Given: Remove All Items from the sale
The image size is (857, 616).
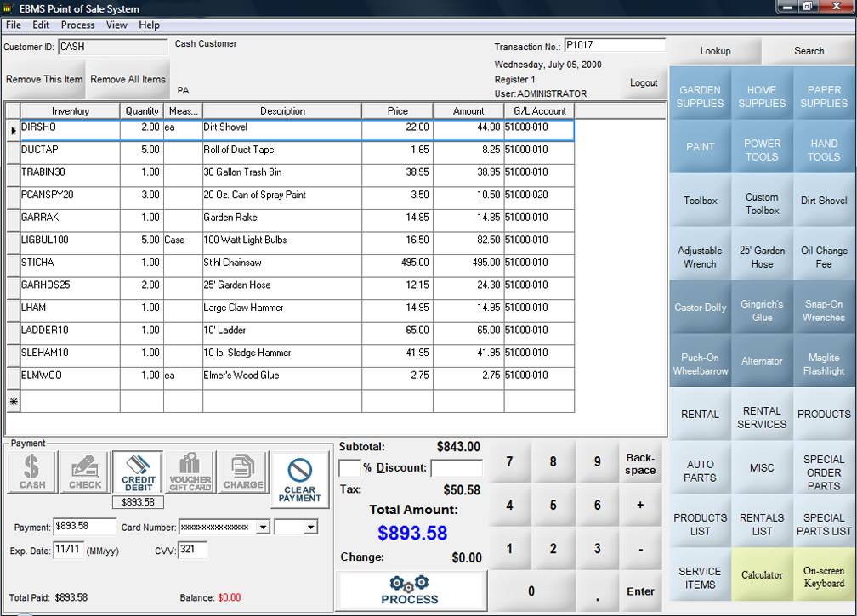Looking at the screenshot, I should [x=128, y=79].
